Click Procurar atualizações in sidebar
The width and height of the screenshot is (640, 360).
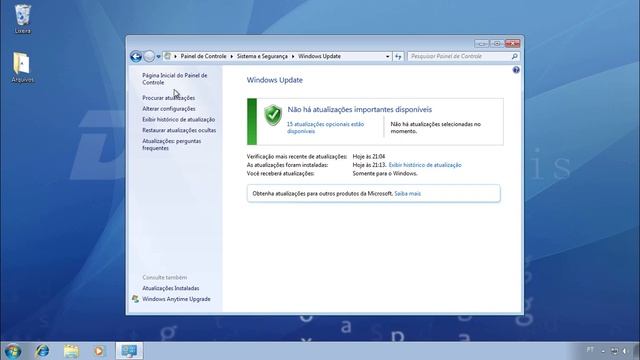tap(169, 98)
